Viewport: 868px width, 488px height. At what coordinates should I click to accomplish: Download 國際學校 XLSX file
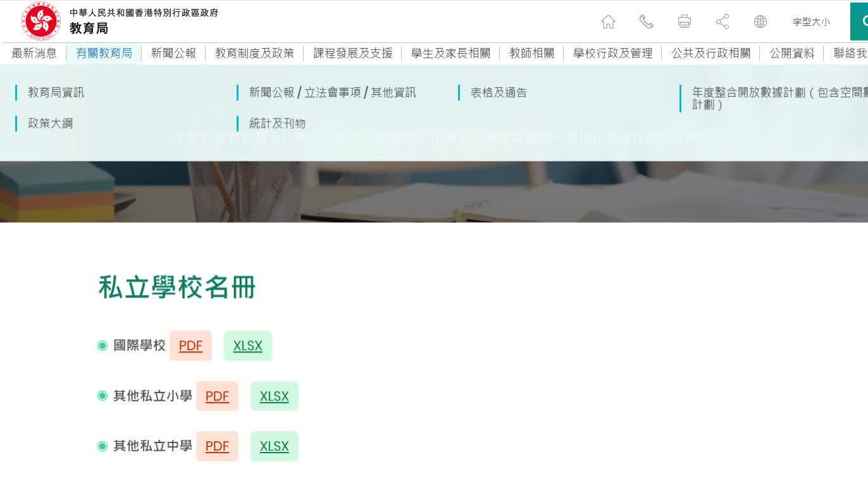247,346
